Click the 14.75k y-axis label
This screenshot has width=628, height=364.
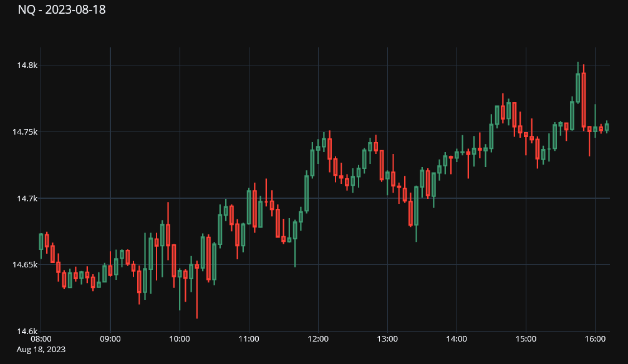pyautogui.click(x=25, y=132)
